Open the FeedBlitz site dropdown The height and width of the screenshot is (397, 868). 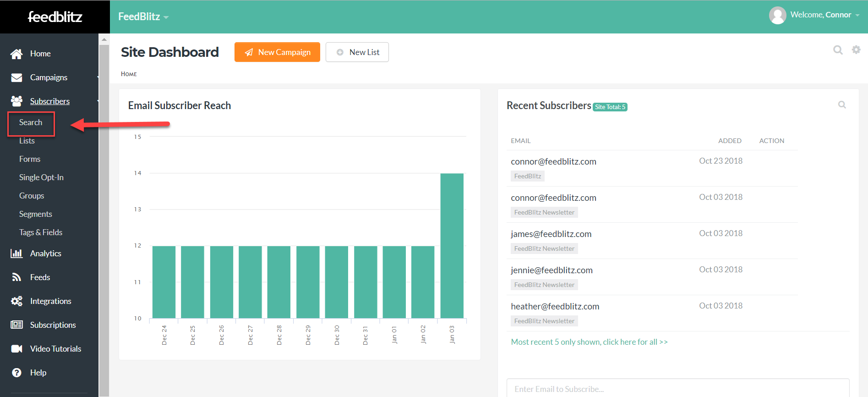tap(143, 17)
